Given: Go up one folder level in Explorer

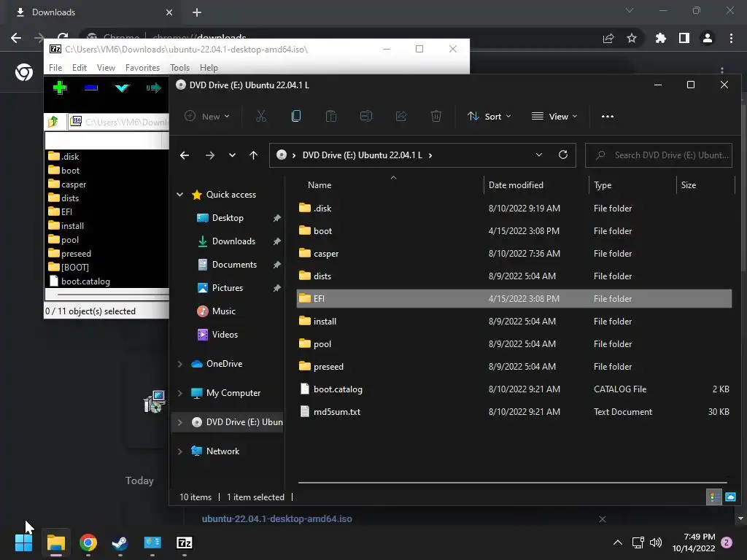Looking at the screenshot, I should [253, 155].
